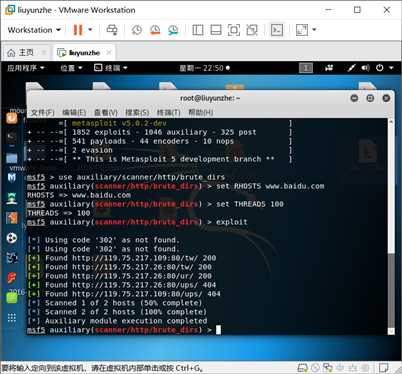Click the text 'set THREADS 100'

(250, 204)
